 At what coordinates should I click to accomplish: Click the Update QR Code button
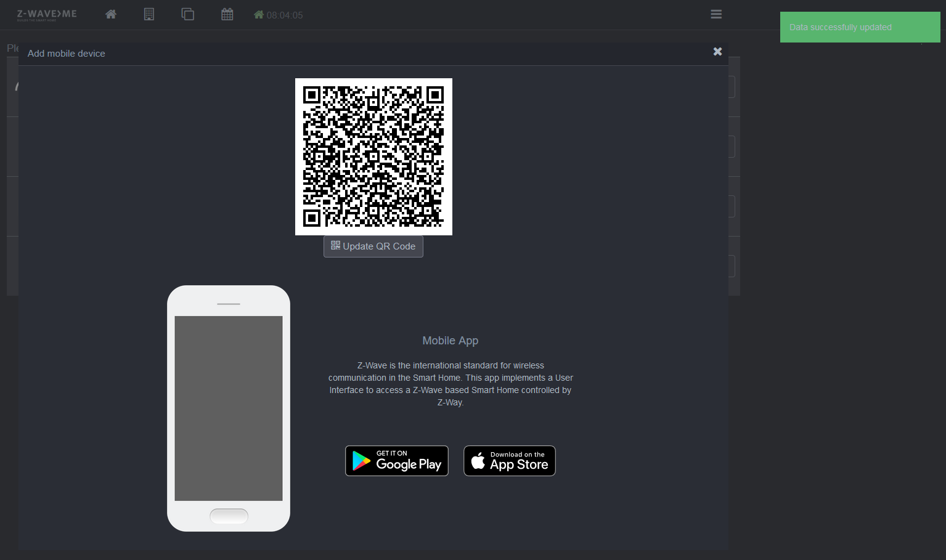(x=373, y=246)
